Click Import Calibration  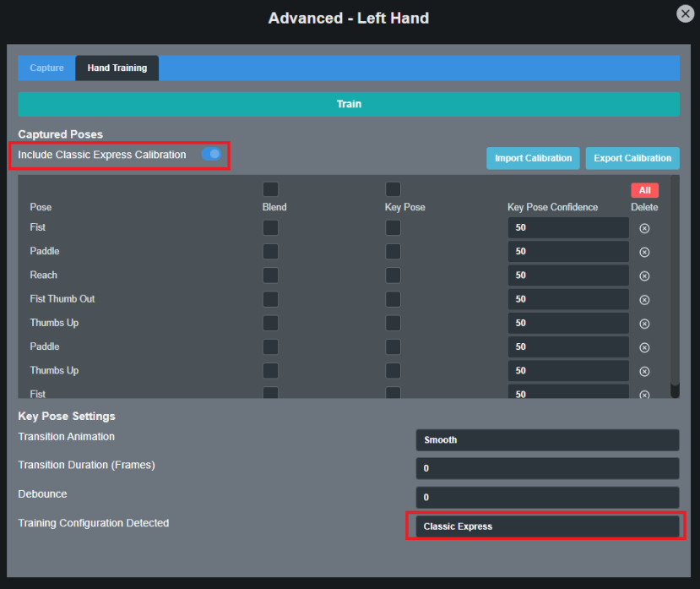[533, 158]
